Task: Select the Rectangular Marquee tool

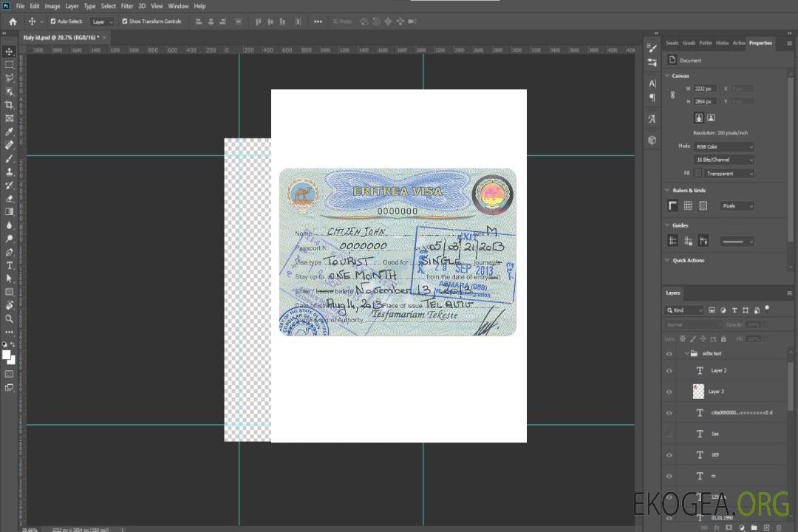Action: (9, 65)
